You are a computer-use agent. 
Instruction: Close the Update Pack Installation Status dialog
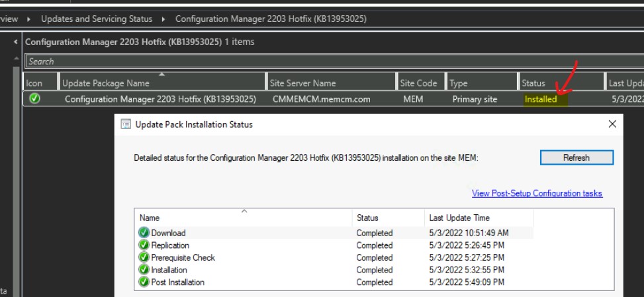coord(612,124)
